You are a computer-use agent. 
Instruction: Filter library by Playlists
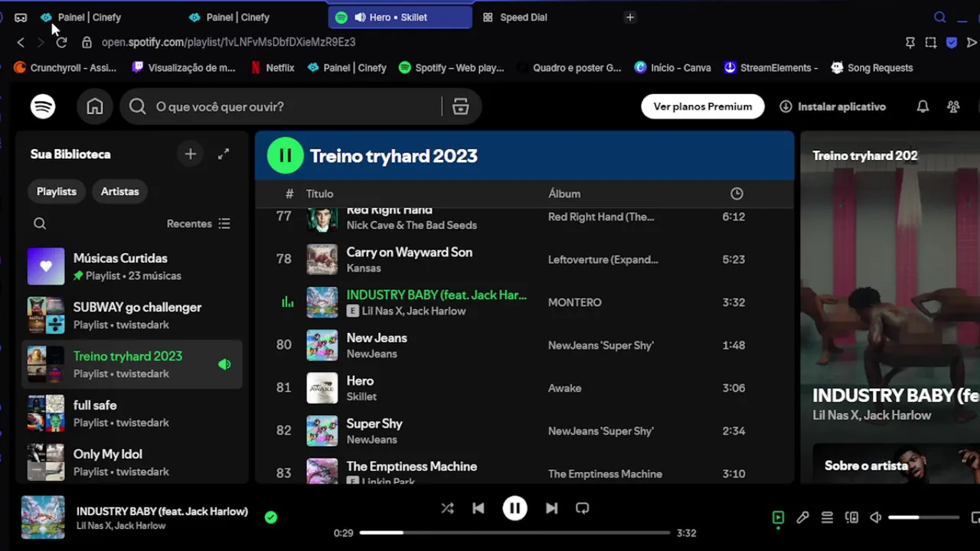tap(57, 191)
